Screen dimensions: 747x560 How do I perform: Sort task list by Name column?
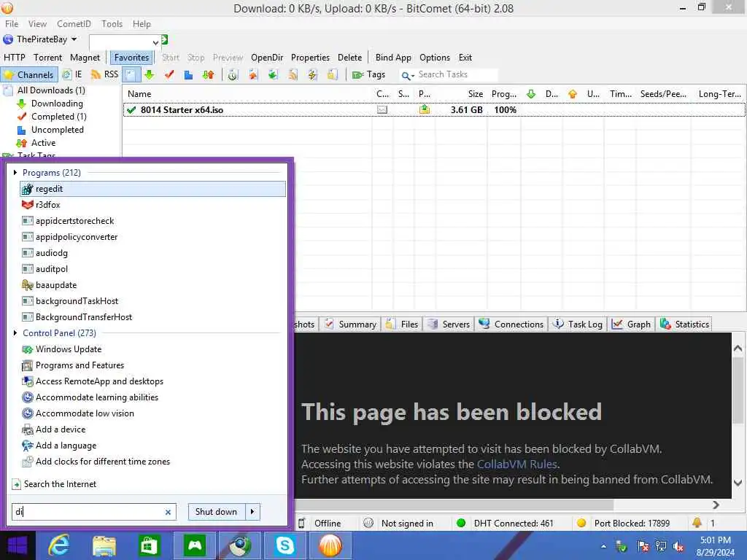click(139, 94)
